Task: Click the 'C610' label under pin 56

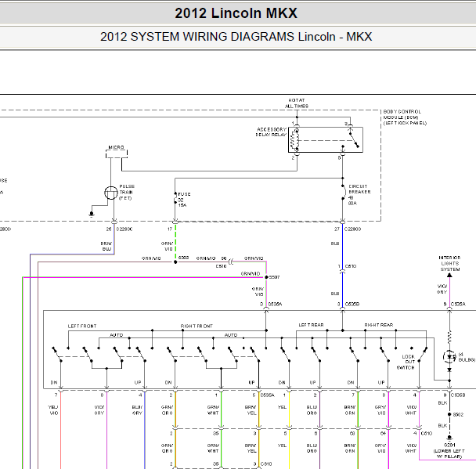Action: [221, 266]
